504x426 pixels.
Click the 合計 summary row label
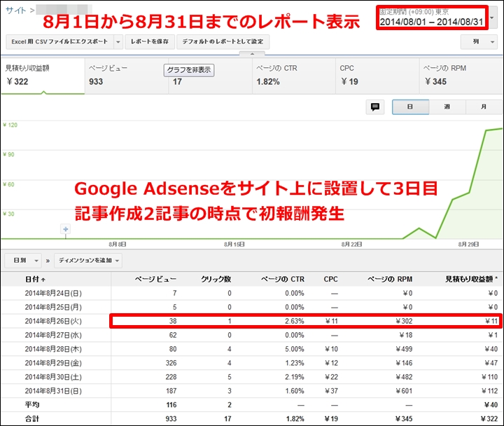[32, 419]
